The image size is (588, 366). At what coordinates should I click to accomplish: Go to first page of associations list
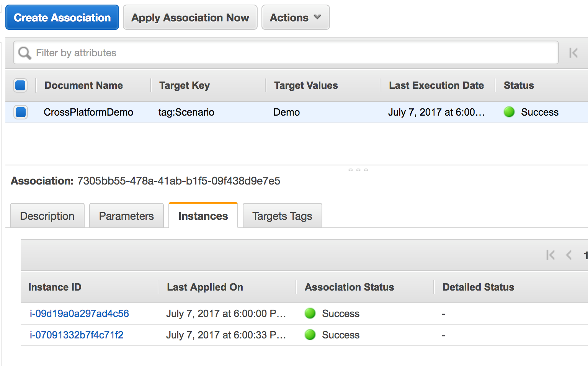tap(573, 53)
